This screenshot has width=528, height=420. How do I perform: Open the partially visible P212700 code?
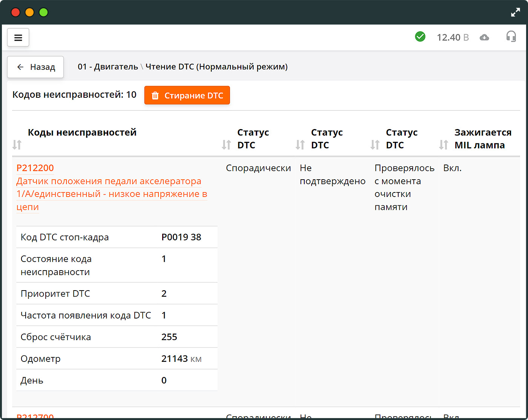[x=35, y=416]
